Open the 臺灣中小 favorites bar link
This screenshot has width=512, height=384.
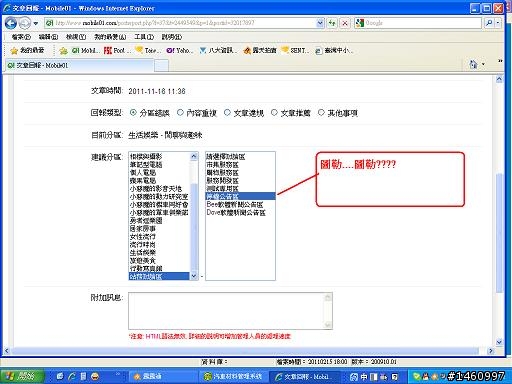[334, 50]
